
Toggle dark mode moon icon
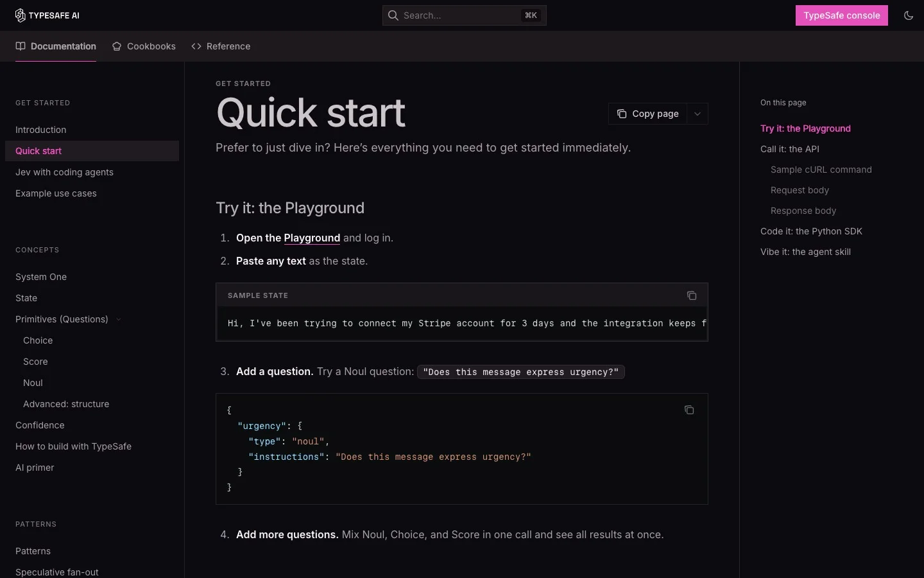909,15
